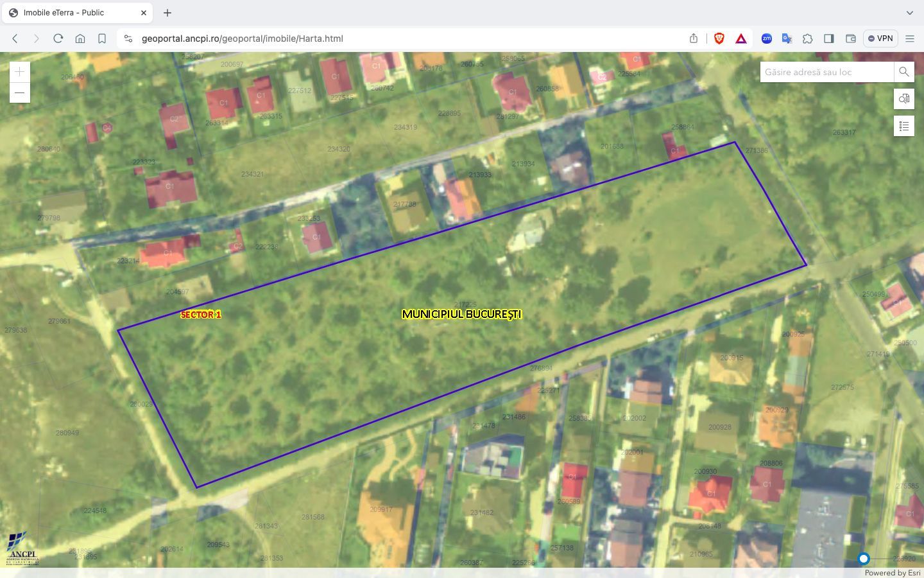Expand the tab list chevron
The width and height of the screenshot is (924, 578).
coord(909,12)
